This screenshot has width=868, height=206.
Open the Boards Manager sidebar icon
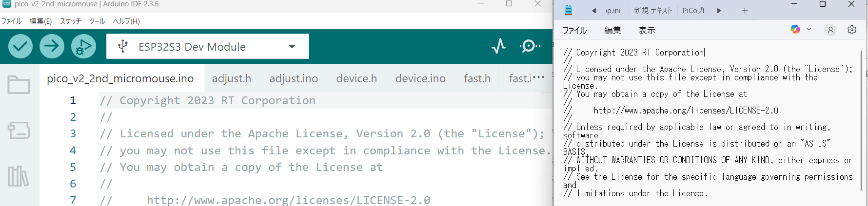tap(19, 130)
